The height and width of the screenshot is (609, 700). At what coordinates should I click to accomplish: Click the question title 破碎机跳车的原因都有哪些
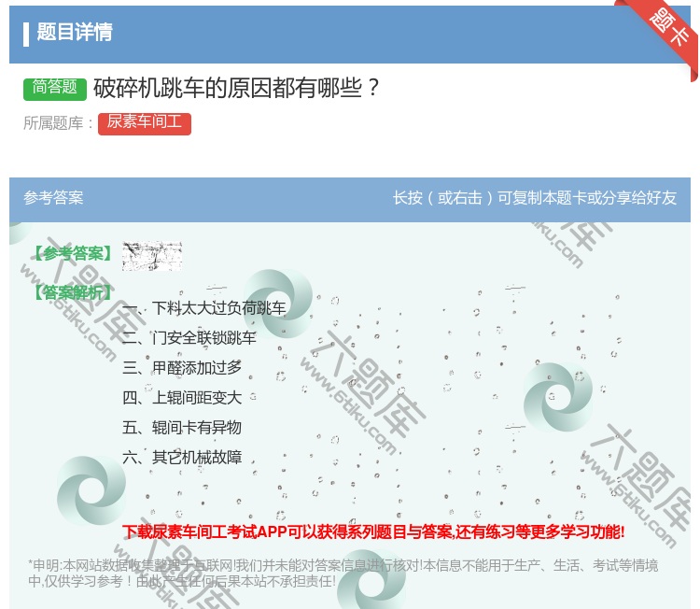237,88
